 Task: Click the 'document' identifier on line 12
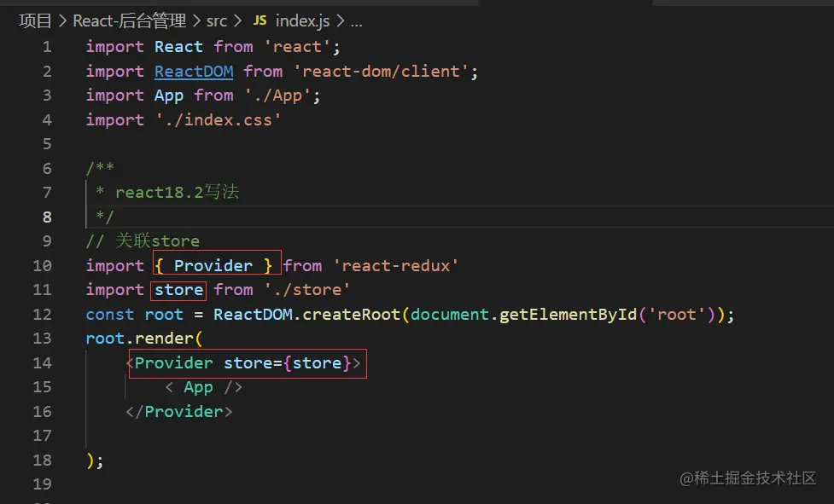(x=450, y=315)
